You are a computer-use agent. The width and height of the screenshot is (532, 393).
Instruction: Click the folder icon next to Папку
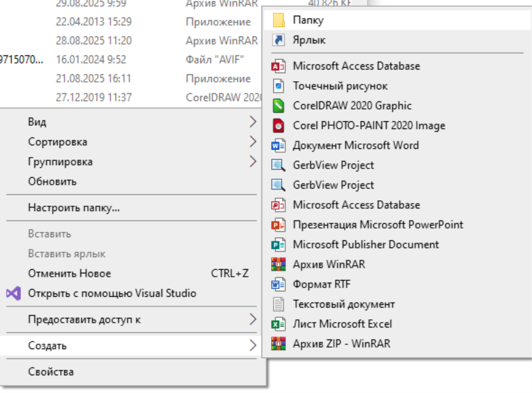tap(279, 20)
